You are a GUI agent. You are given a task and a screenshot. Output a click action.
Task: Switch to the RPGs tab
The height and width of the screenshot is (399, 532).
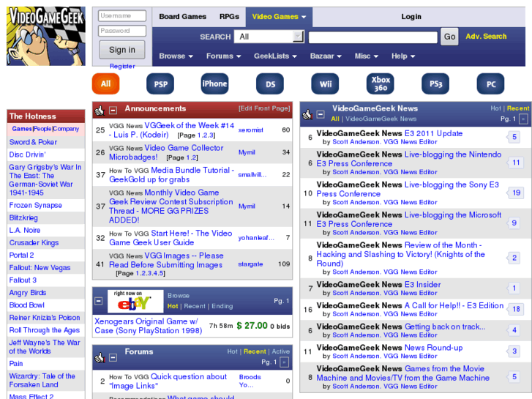(x=229, y=17)
